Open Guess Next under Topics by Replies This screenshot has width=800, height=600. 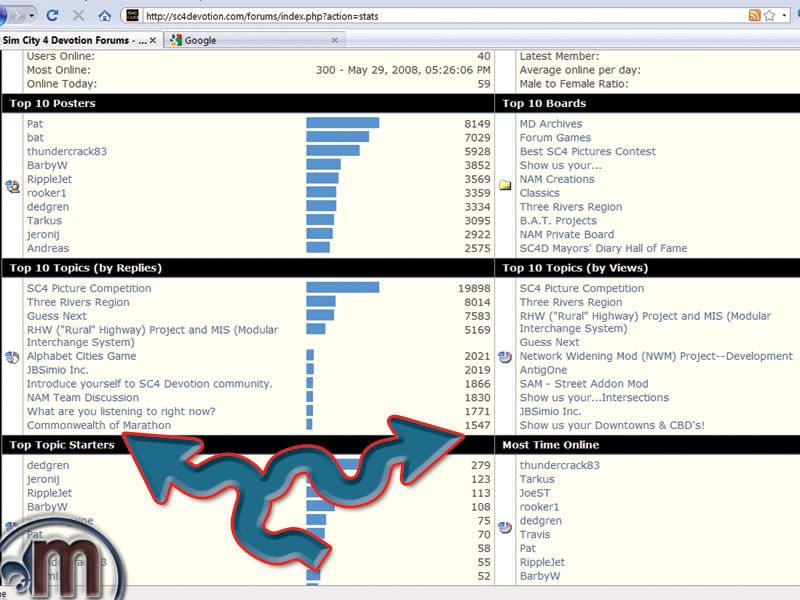pos(57,316)
